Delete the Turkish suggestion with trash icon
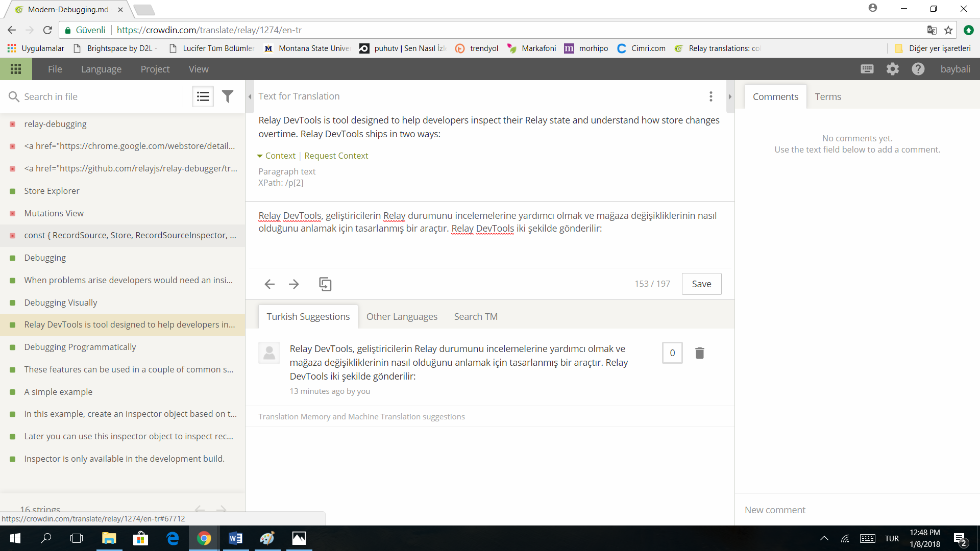 (x=700, y=353)
